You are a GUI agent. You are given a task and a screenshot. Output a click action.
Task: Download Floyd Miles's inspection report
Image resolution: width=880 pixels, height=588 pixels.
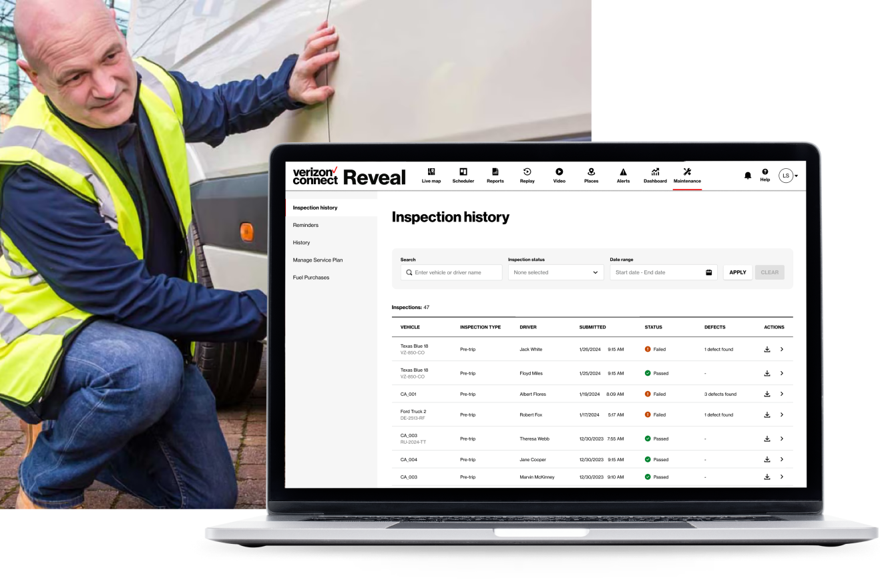[767, 373]
